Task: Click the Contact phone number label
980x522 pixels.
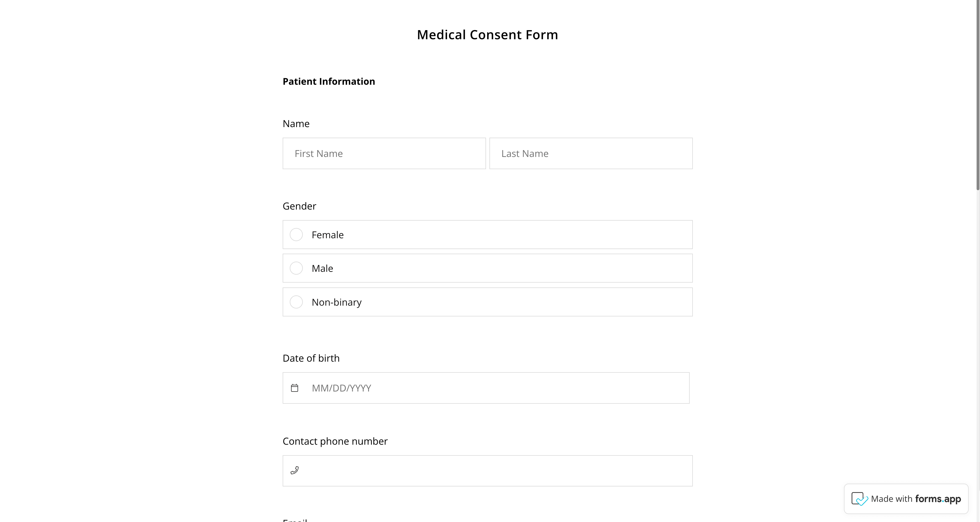Action: coord(335,441)
